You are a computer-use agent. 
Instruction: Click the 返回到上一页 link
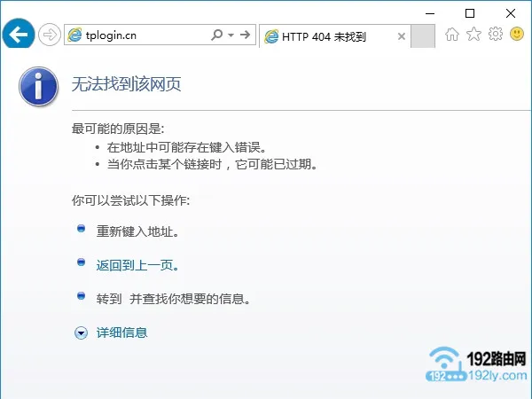pos(143,265)
